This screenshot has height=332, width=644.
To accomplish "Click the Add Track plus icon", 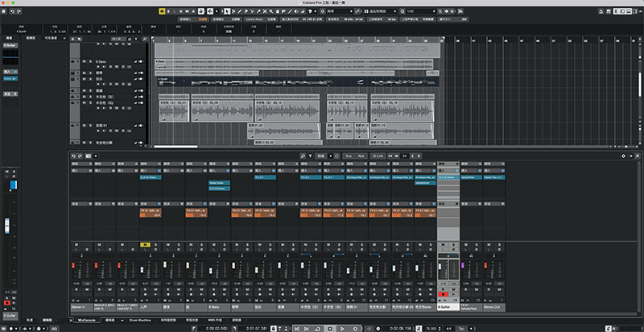I will pyautogui.click(x=72, y=39).
